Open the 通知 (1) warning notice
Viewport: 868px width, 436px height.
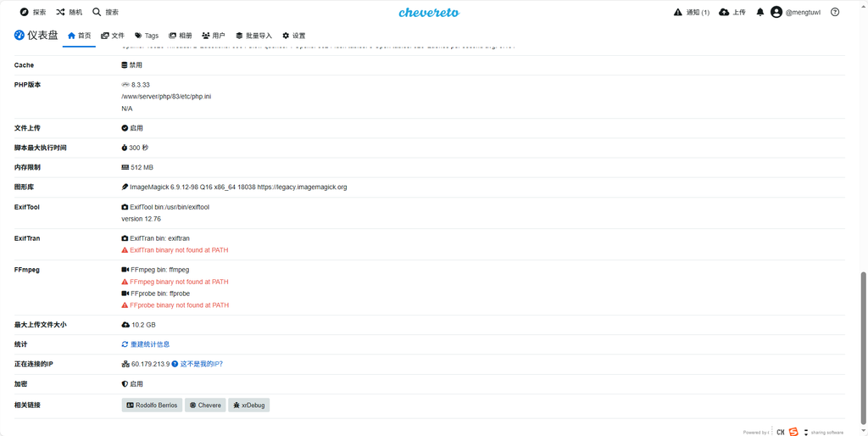pyautogui.click(x=692, y=12)
